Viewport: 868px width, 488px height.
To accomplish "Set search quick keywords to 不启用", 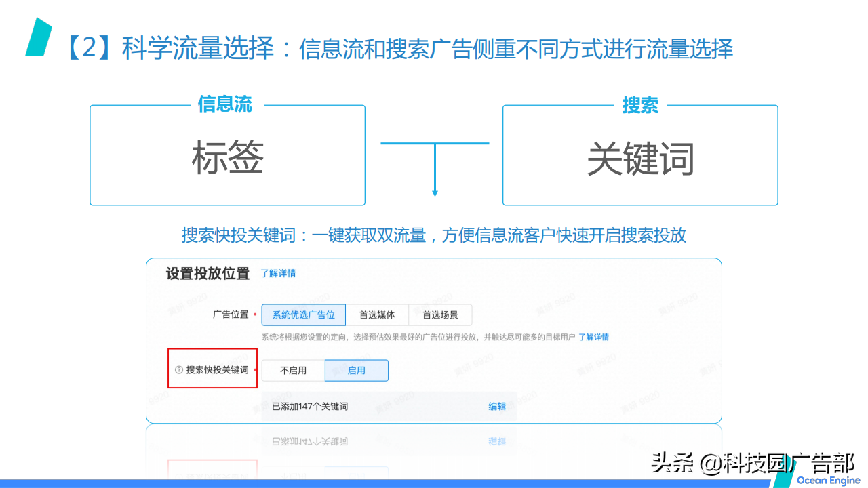I will pos(294,370).
